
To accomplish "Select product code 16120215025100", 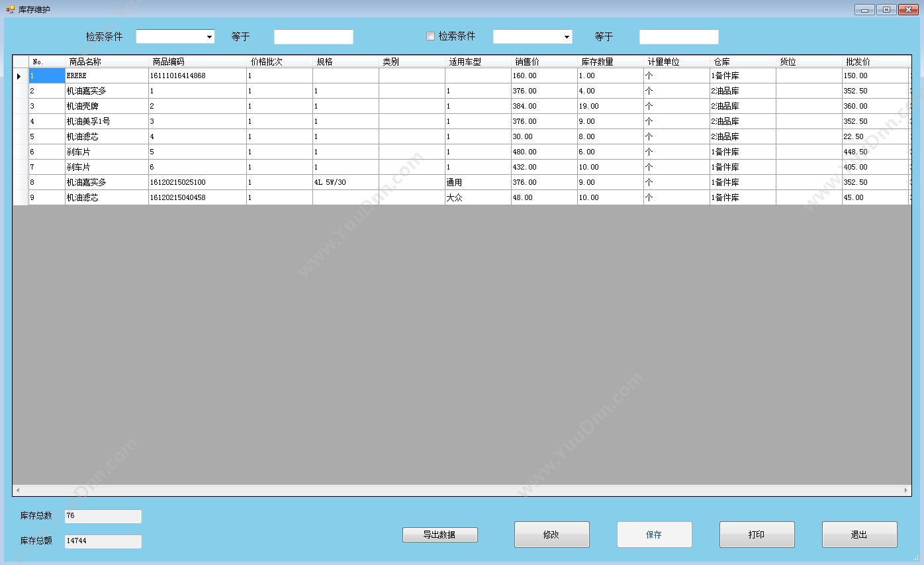I will click(198, 182).
